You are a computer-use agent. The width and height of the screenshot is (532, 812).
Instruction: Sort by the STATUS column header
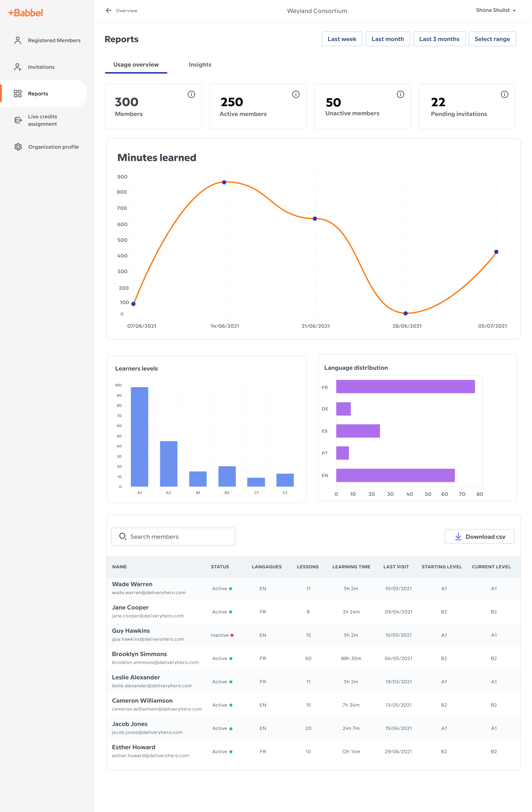point(220,567)
